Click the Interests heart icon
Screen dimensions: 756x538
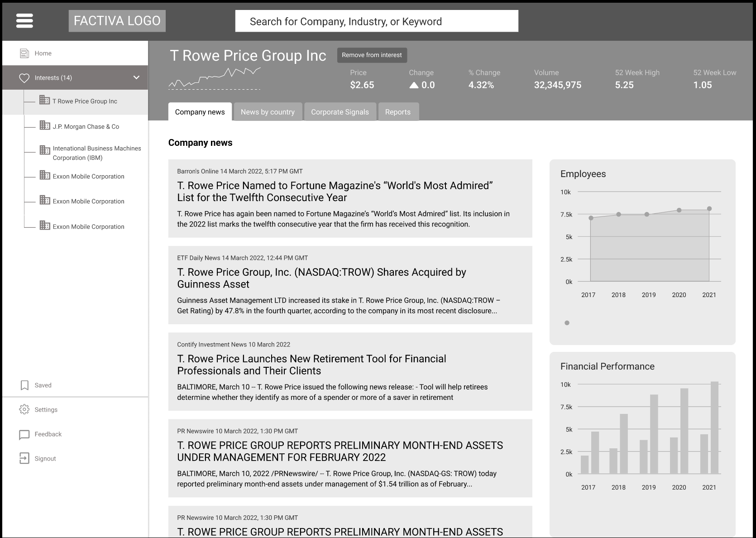[x=24, y=78]
